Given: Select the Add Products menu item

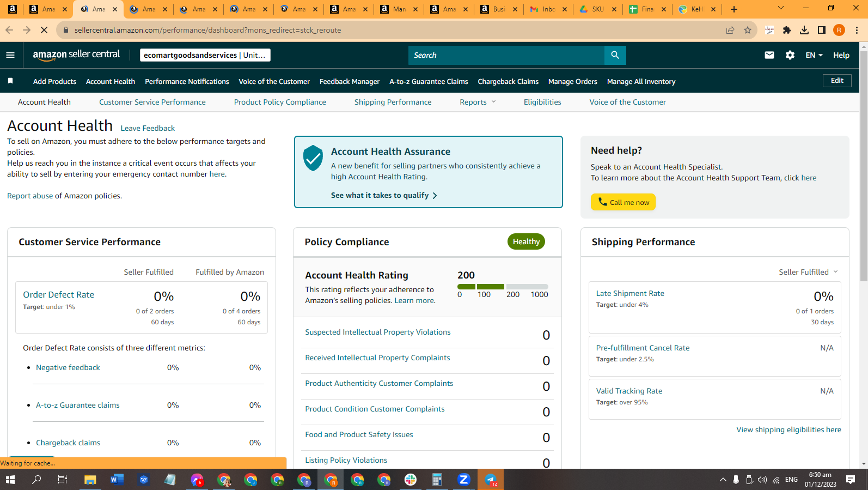Looking at the screenshot, I should (x=54, y=81).
